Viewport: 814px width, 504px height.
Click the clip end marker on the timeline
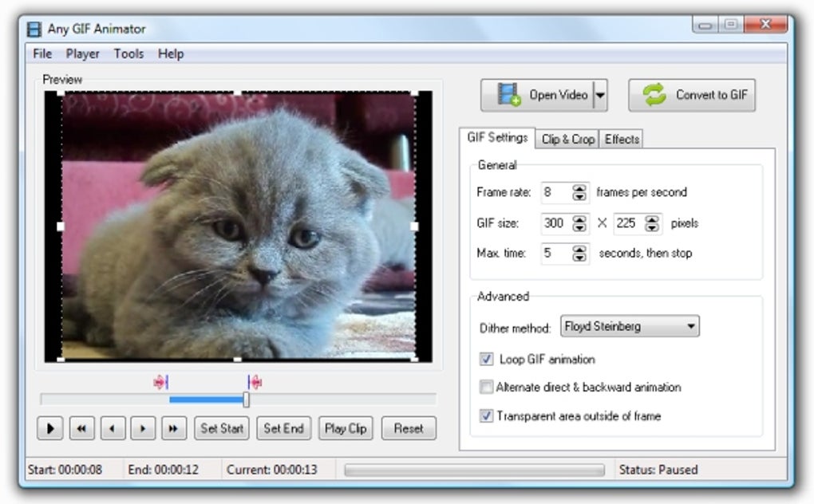pyautogui.click(x=255, y=383)
